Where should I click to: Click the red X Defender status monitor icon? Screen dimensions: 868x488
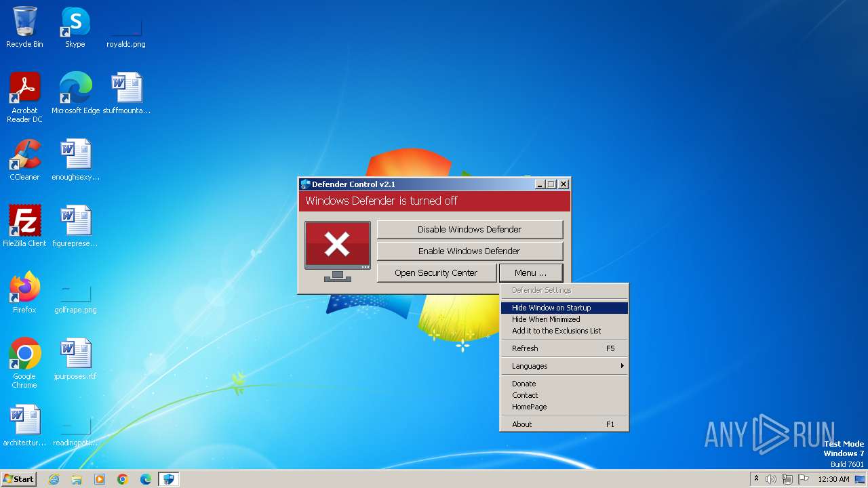(x=338, y=251)
